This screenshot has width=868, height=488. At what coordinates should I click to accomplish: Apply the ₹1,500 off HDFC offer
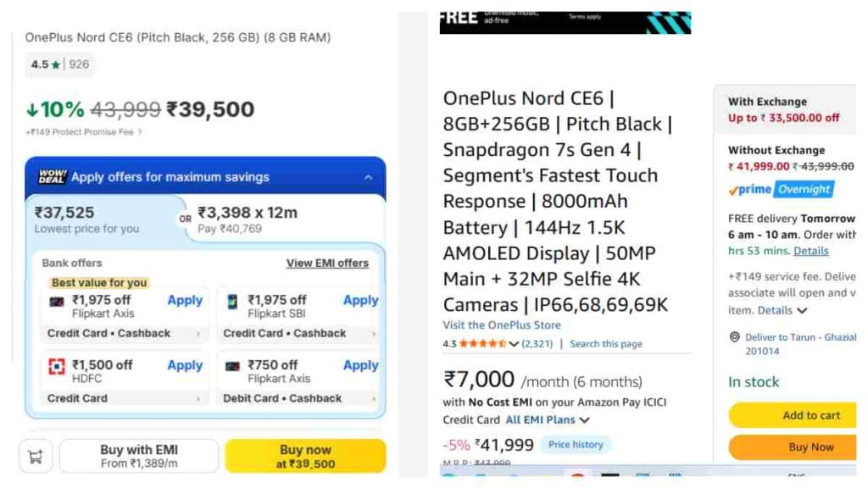185,365
